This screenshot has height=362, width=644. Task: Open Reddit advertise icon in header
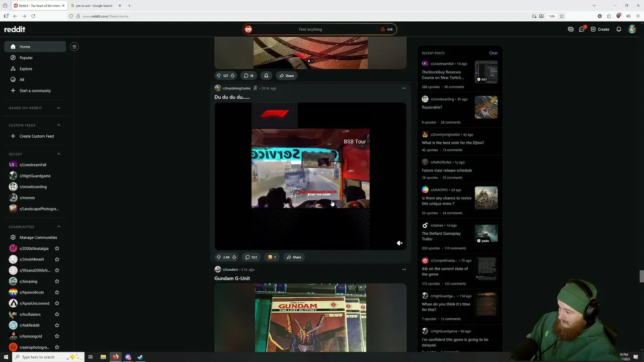pyautogui.click(x=571, y=29)
